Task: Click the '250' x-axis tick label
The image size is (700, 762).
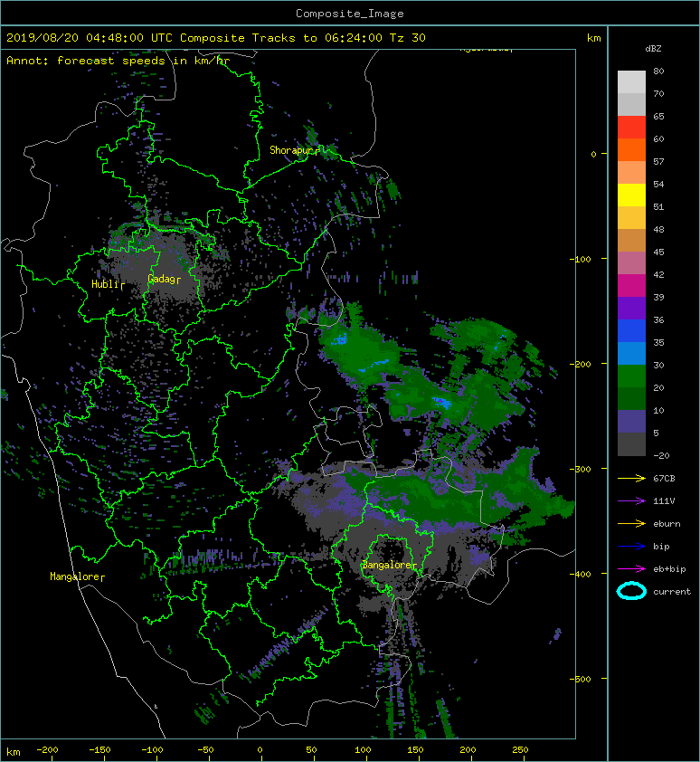Action: pyautogui.click(x=520, y=750)
